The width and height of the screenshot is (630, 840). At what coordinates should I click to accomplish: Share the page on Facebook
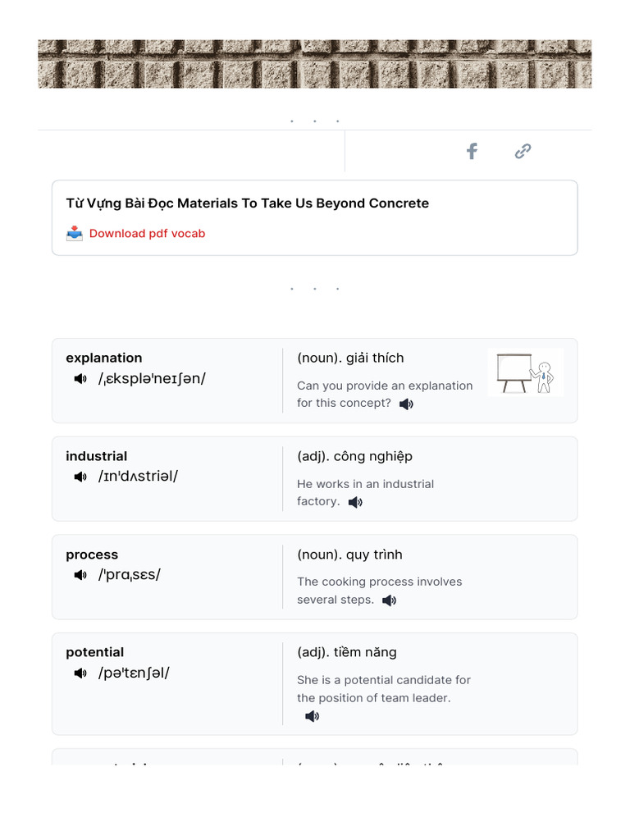tap(472, 151)
